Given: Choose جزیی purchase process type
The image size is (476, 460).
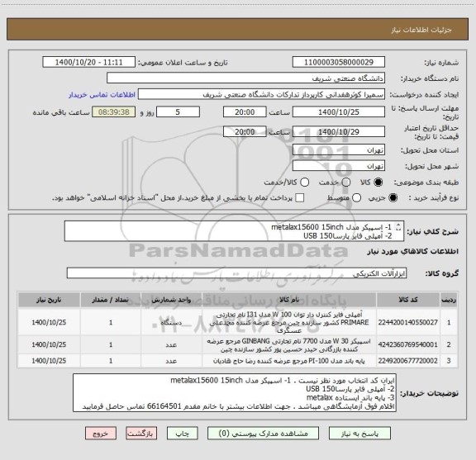Looking at the screenshot, I should tap(393, 198).
